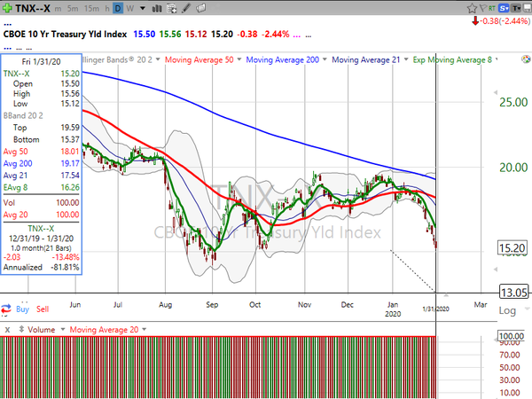The width and height of the screenshot is (532, 399).
Task: Click the red Moving Average 20 label
Action: click(104, 330)
